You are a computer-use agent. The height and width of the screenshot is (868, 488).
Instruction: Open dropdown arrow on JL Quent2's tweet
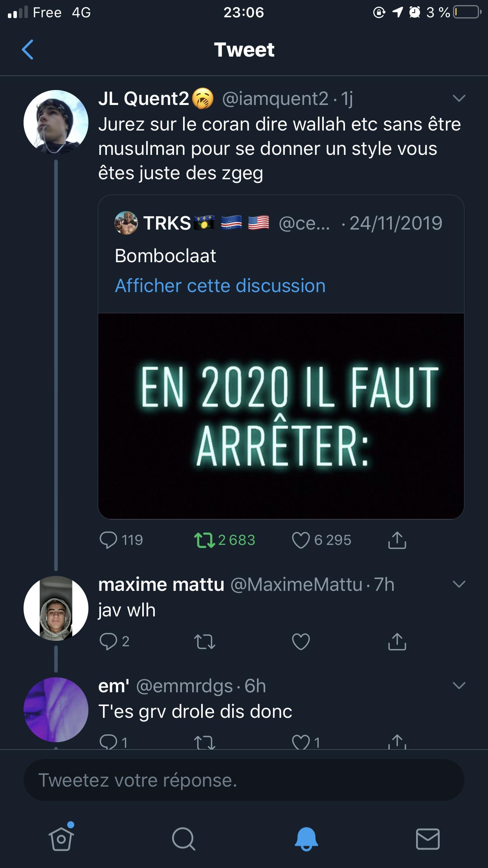pyautogui.click(x=459, y=98)
